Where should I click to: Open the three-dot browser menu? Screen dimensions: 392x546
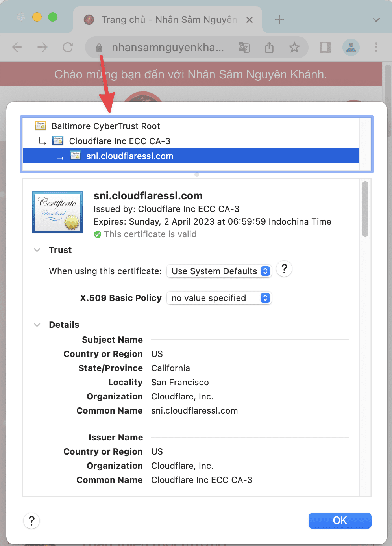pos(376,47)
